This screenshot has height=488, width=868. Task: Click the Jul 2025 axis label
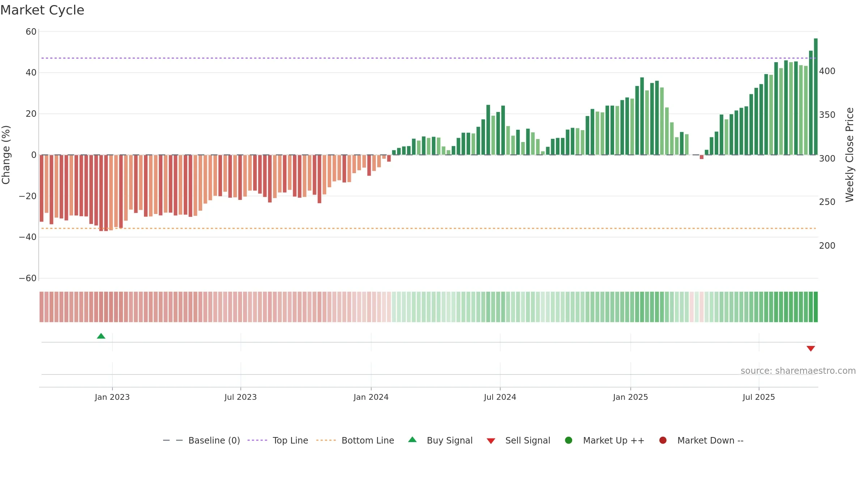[x=759, y=397]
